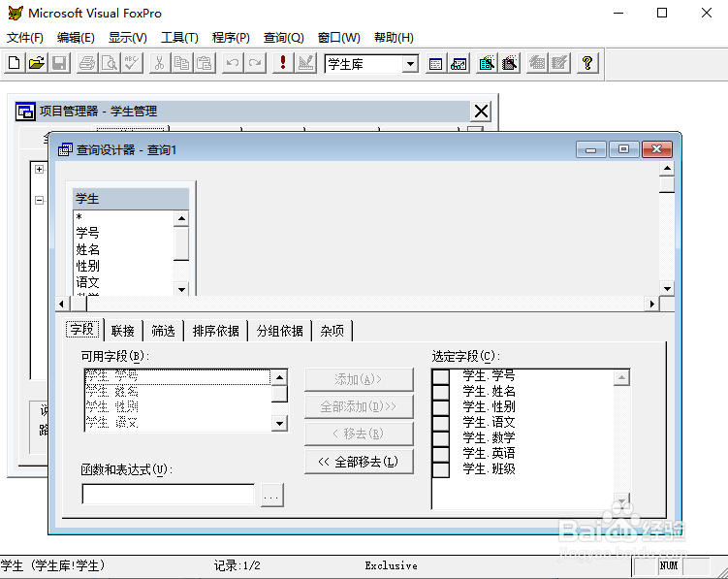728x579 pixels.
Task: Open the 学生库 database dropdown
Action: coord(410,64)
